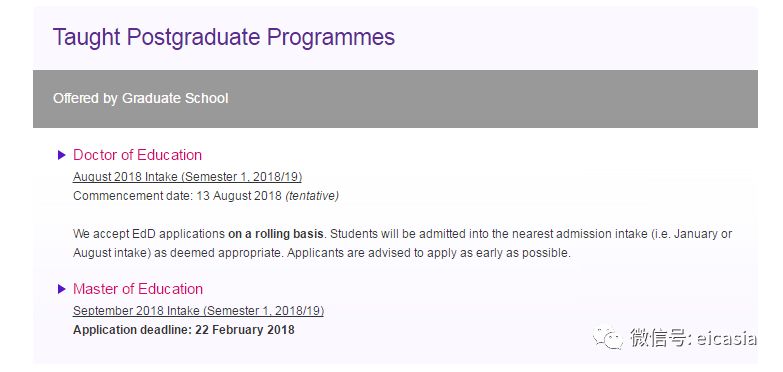Image resolution: width=783 pixels, height=372 pixels.
Task: Click the Application deadline 22 February 2018 text
Action: (x=184, y=330)
